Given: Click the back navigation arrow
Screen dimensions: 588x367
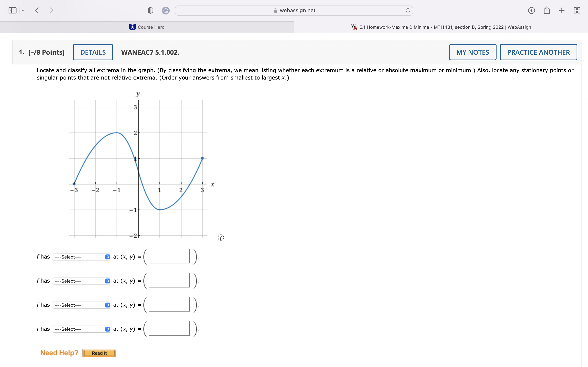Looking at the screenshot, I should coord(37,10).
